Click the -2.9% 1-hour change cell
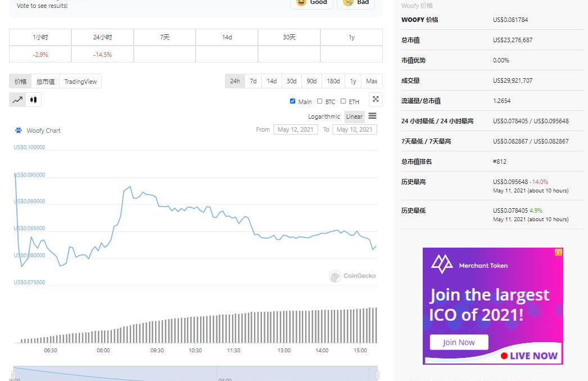The image size is (588, 381). tap(40, 55)
